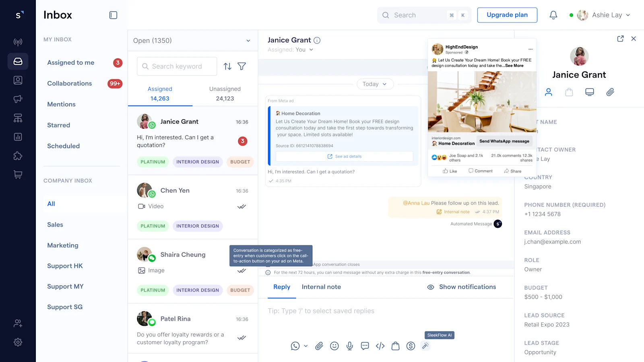Open contact attachments paperclip tab
This screenshot has width=644, height=362.
(610, 92)
